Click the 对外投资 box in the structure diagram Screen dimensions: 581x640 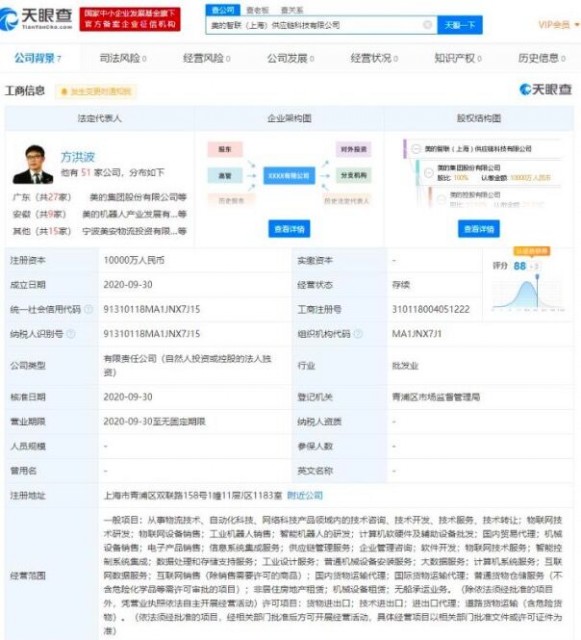[x=354, y=149]
